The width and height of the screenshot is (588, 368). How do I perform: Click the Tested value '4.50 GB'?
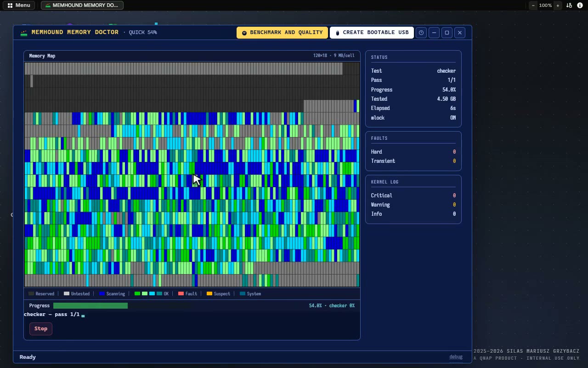click(x=446, y=99)
